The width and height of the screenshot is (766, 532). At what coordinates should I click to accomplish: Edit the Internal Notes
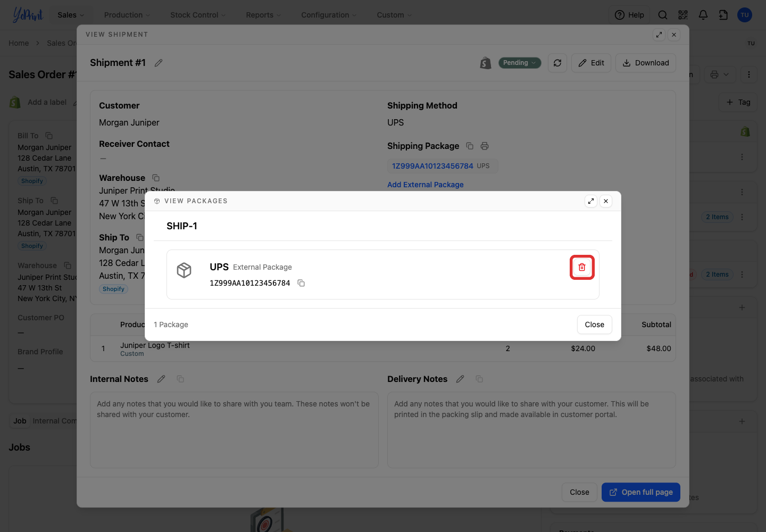pos(161,379)
